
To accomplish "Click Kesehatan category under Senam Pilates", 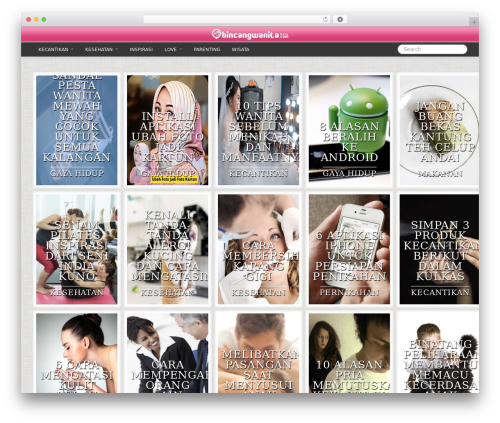I will (77, 292).
